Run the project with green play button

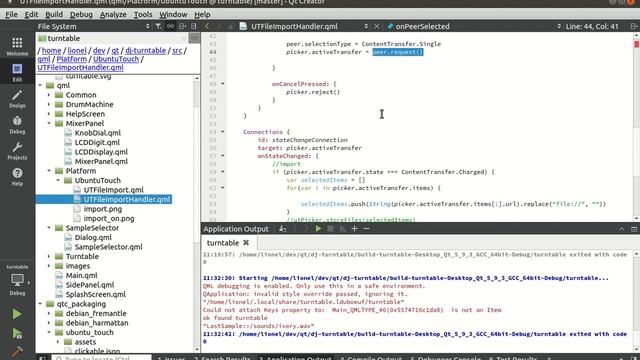coord(17,314)
